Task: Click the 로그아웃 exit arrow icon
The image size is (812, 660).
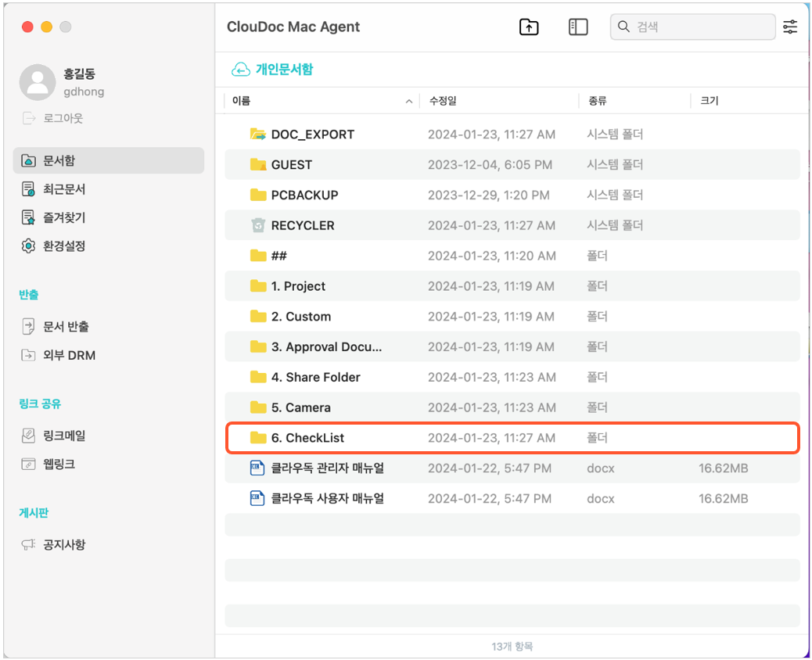Action: [x=29, y=118]
